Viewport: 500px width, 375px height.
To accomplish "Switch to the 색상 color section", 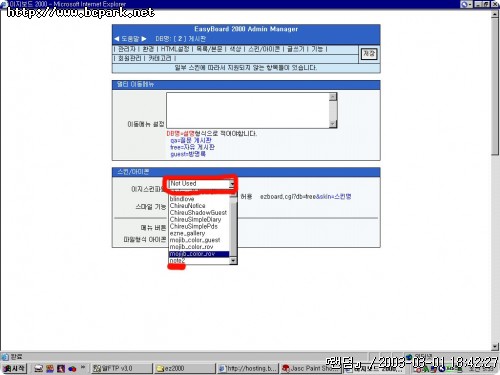I will click(x=235, y=49).
